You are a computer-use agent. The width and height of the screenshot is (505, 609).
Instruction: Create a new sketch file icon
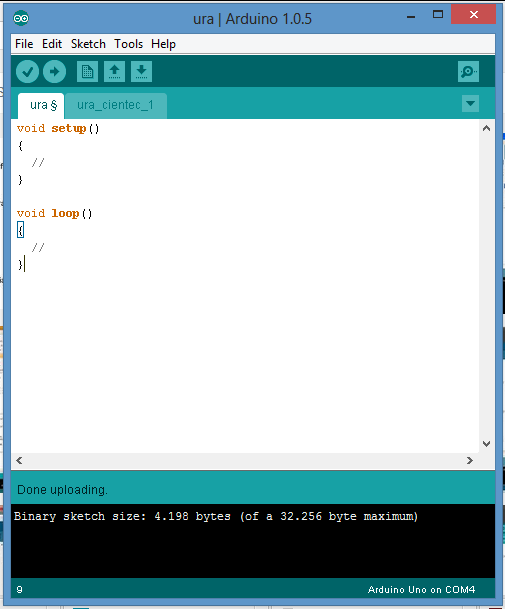pos(87,71)
